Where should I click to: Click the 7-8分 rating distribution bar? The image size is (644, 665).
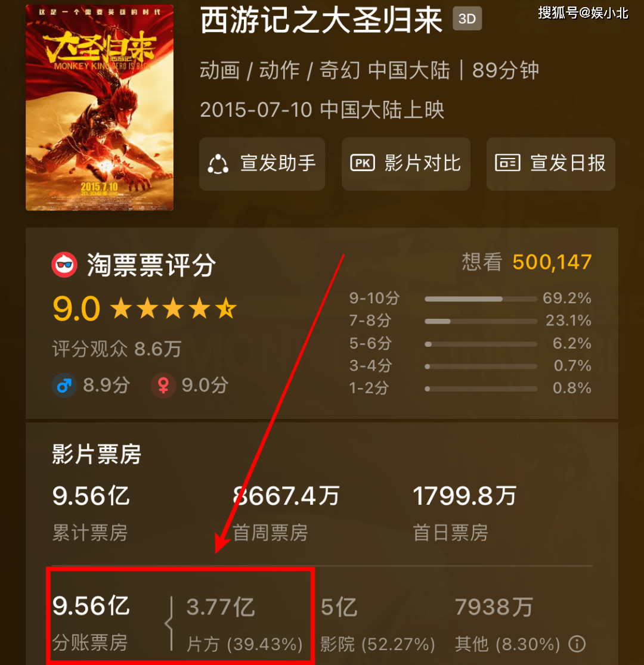(x=481, y=321)
